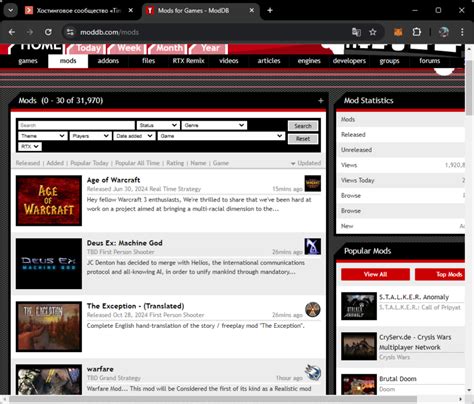Viewport: 474px width, 404px height.
Task: Open S.T.A.L.K.E.R. Anomaly popular mod thumbnail
Action: 359,306
